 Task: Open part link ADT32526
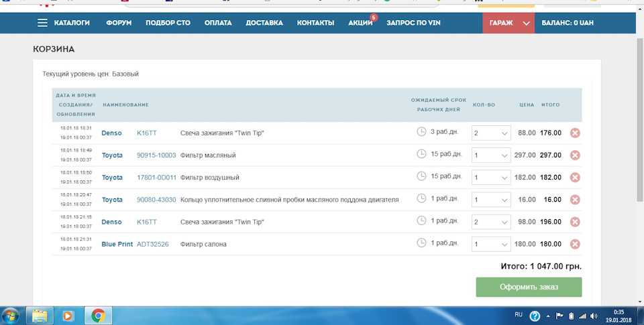(152, 244)
